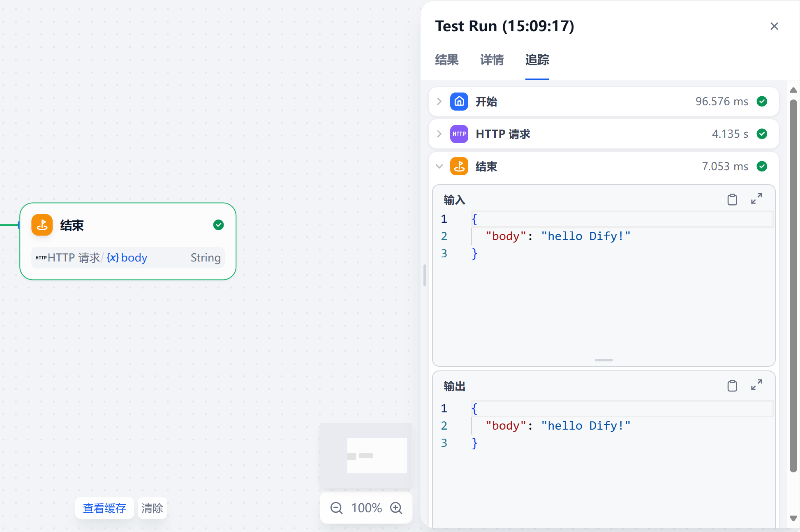
Task: Close the Test Run panel
Action: (x=774, y=26)
